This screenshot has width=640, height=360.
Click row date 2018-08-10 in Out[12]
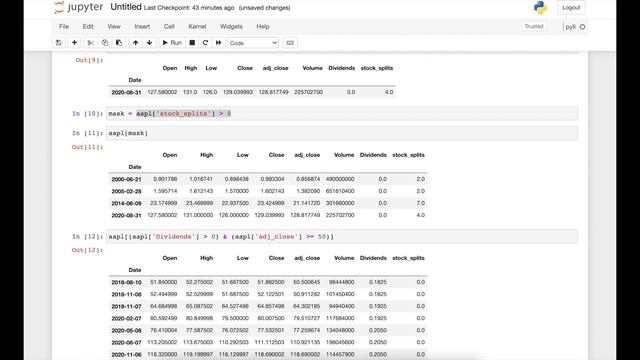[x=127, y=282]
